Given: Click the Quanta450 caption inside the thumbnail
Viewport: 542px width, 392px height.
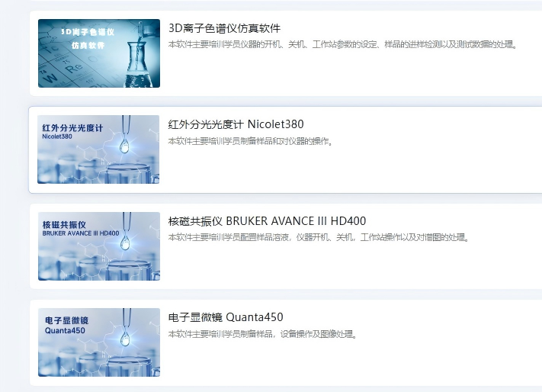Looking at the screenshot, I should click(x=65, y=331).
